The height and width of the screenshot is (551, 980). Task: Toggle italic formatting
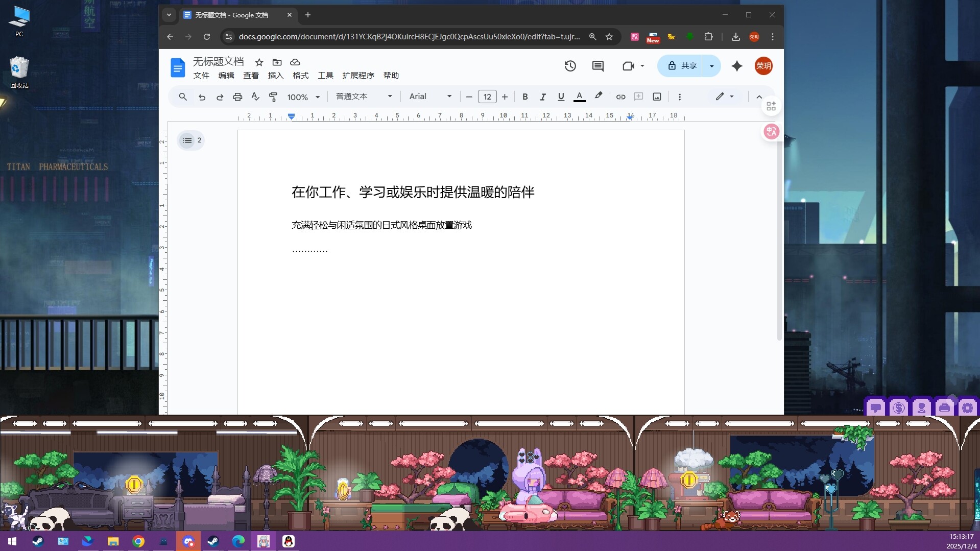point(543,97)
